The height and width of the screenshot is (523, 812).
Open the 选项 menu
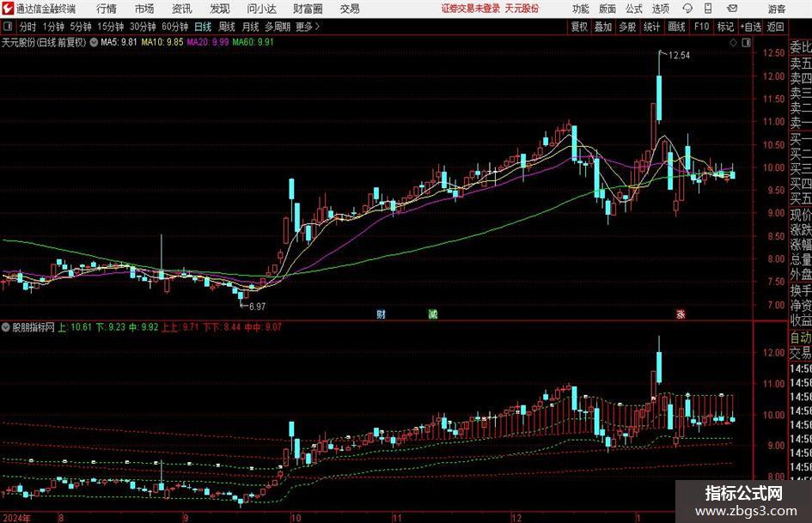click(660, 9)
